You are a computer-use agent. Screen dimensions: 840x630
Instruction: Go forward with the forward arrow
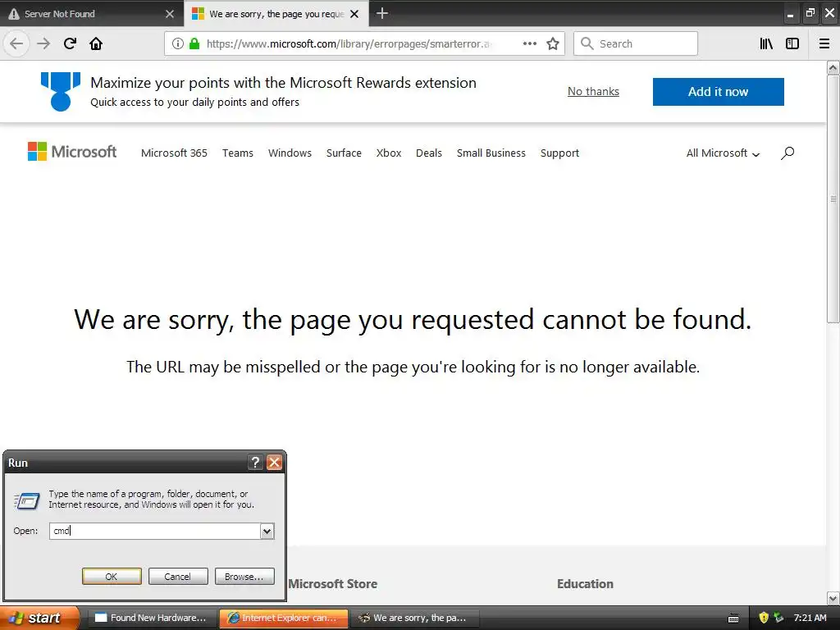click(43, 44)
